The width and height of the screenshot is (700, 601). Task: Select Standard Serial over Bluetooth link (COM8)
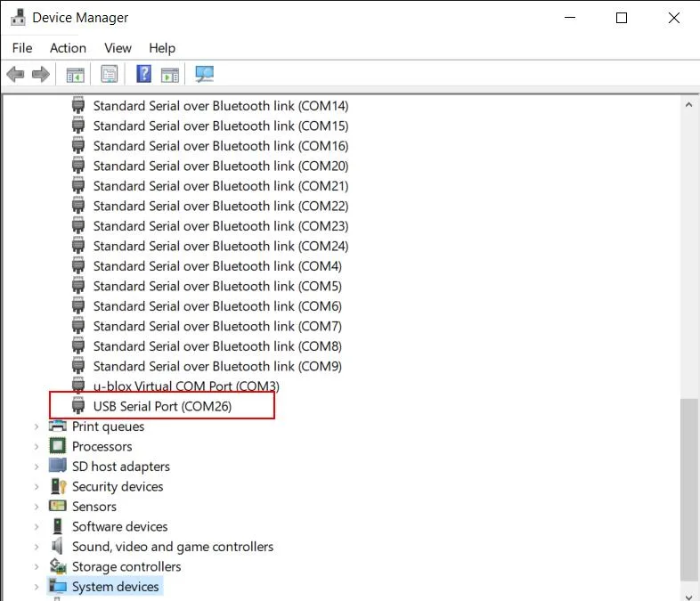coord(217,346)
